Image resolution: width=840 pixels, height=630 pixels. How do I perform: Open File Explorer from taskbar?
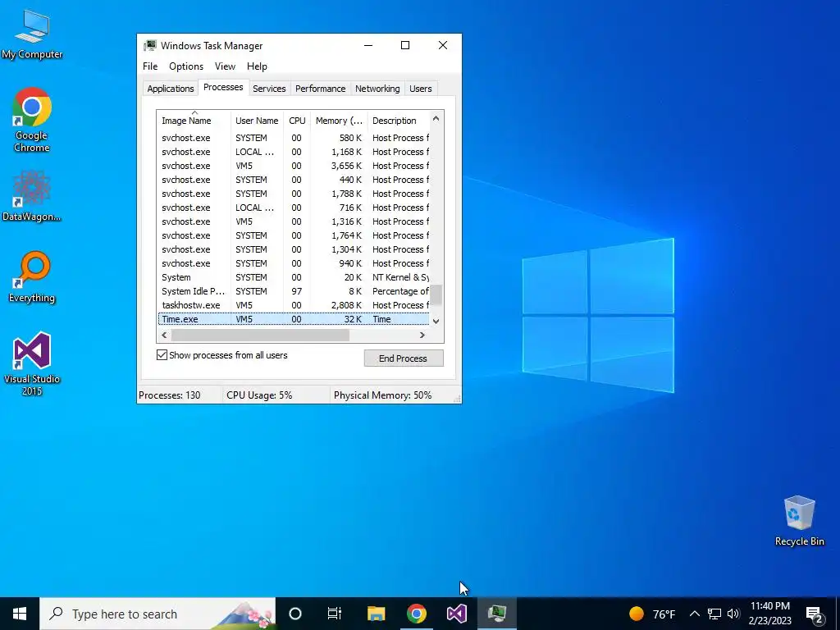click(x=376, y=614)
